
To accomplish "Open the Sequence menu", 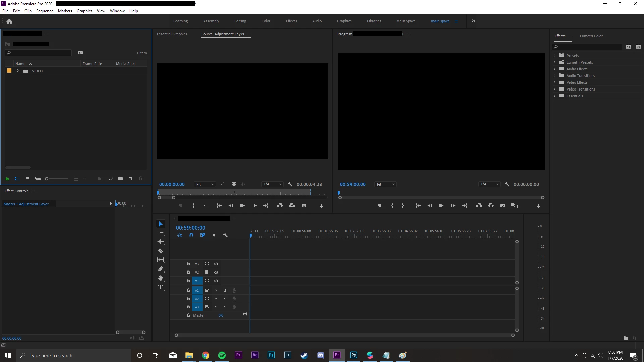I will (x=45, y=11).
